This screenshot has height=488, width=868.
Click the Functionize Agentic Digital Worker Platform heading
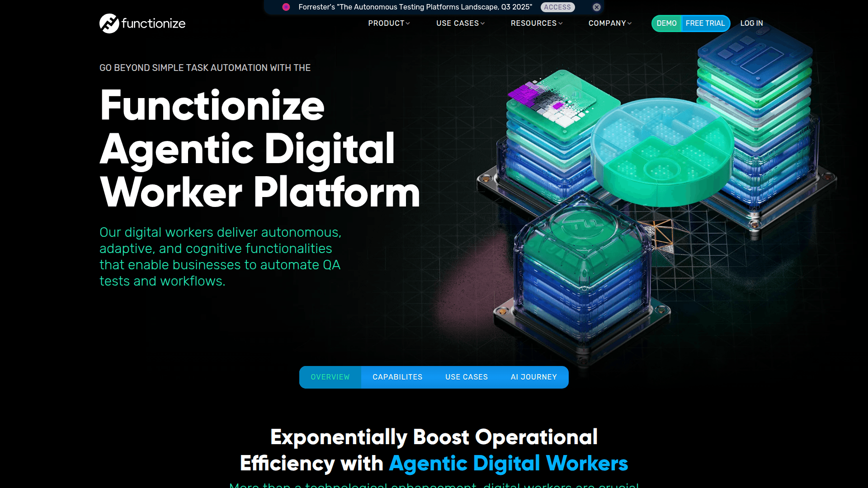coord(259,149)
